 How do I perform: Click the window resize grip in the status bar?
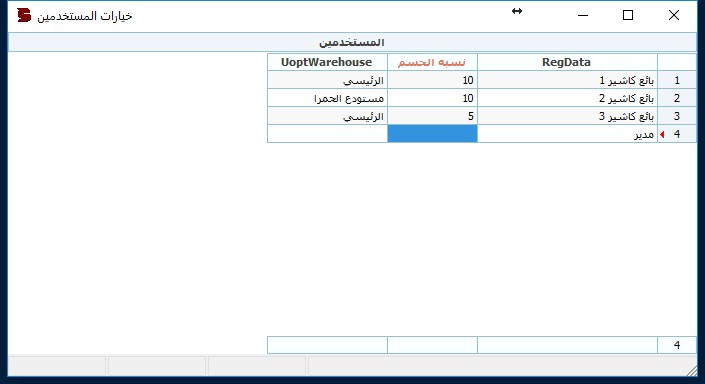(692, 370)
